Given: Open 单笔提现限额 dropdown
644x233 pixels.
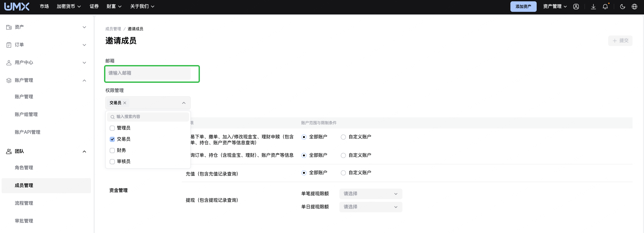Looking at the screenshot, I should 371,194.
